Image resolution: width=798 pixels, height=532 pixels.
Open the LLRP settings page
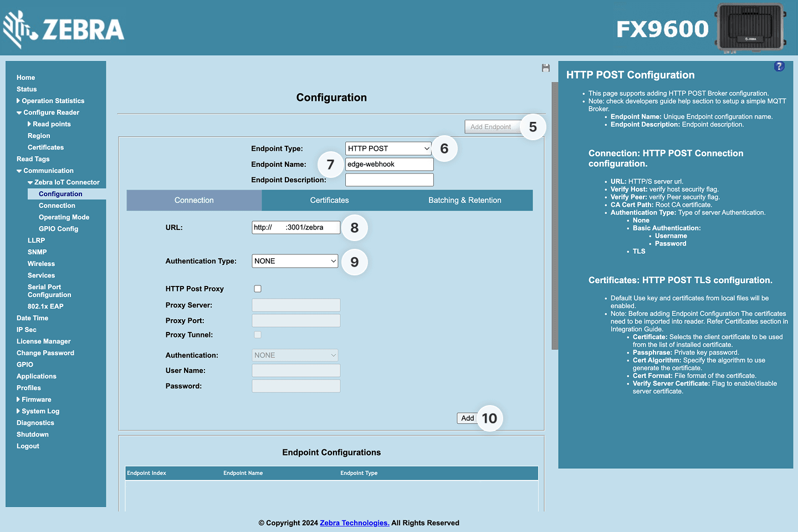pos(36,241)
